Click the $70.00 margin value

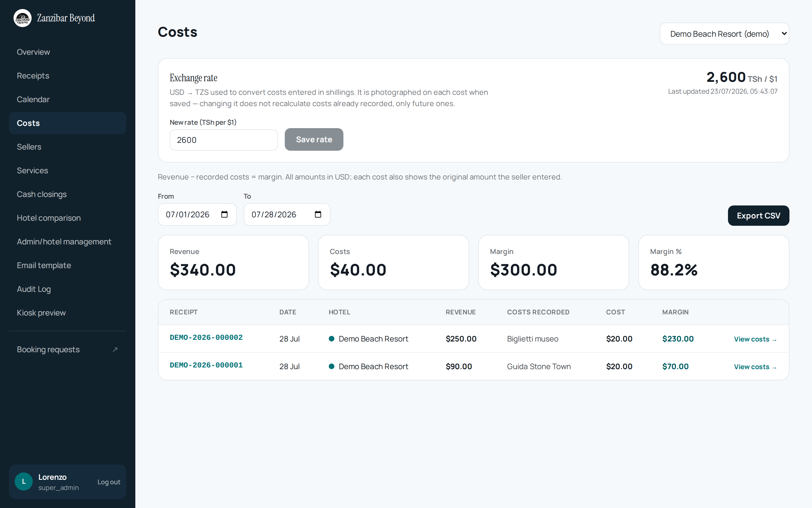point(675,366)
